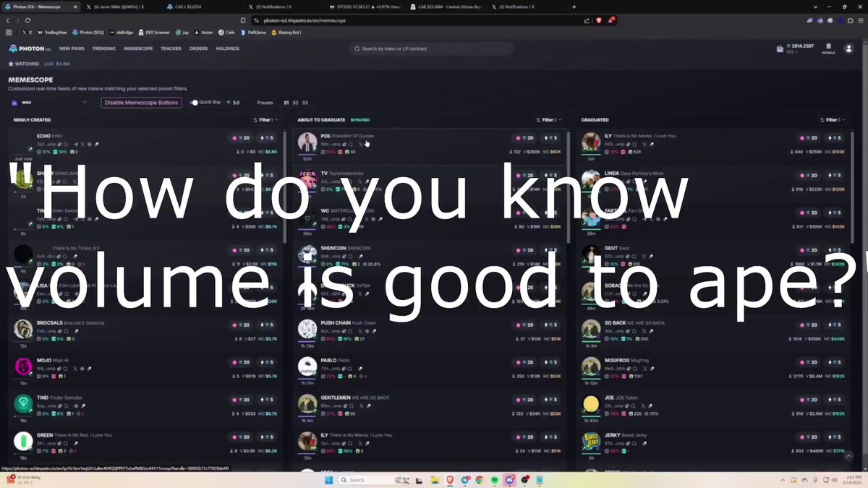Click the Paused indicator beside About to Graduate
Image resolution: width=868 pixels, height=488 pixels.
point(360,120)
